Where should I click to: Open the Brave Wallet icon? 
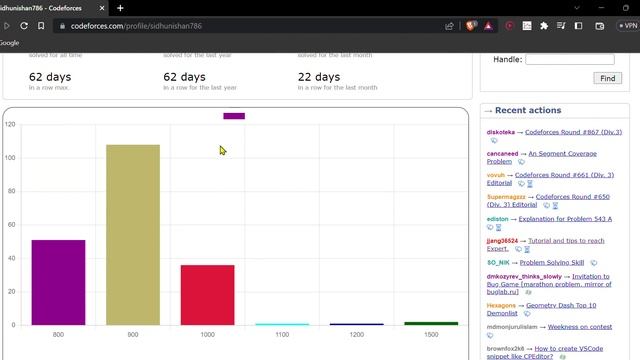[x=600, y=26]
